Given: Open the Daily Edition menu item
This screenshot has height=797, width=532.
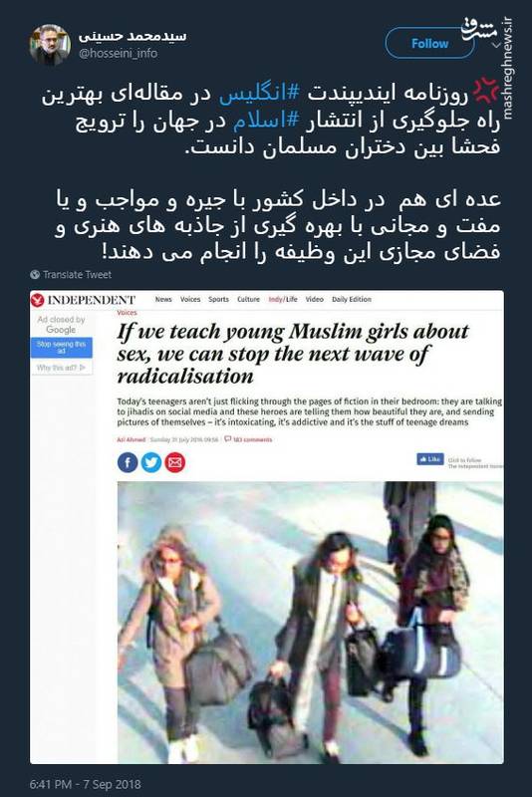Looking at the screenshot, I should coord(352,300).
